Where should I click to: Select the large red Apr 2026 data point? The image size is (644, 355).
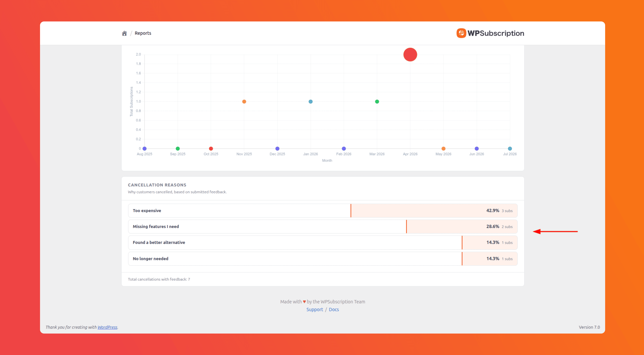pos(410,54)
